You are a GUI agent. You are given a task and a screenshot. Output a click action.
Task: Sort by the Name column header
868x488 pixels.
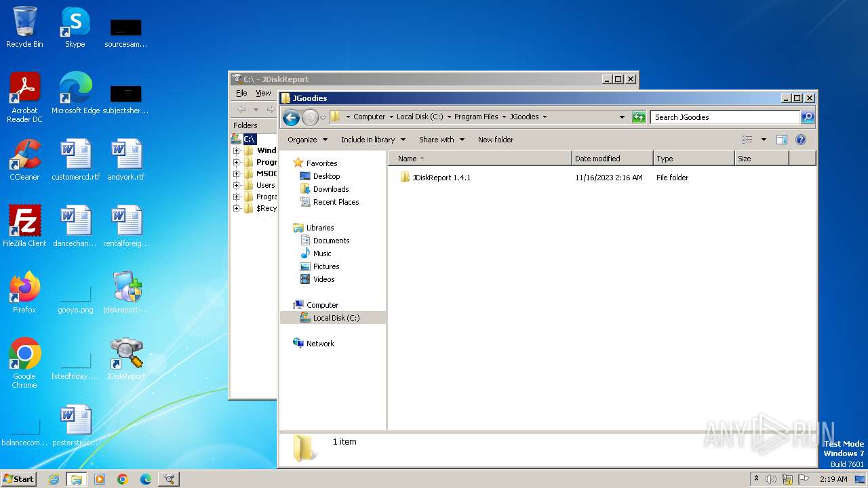480,159
